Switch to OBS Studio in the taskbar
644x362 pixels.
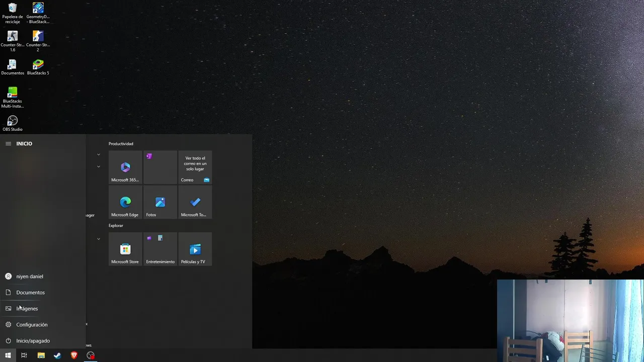(91, 355)
